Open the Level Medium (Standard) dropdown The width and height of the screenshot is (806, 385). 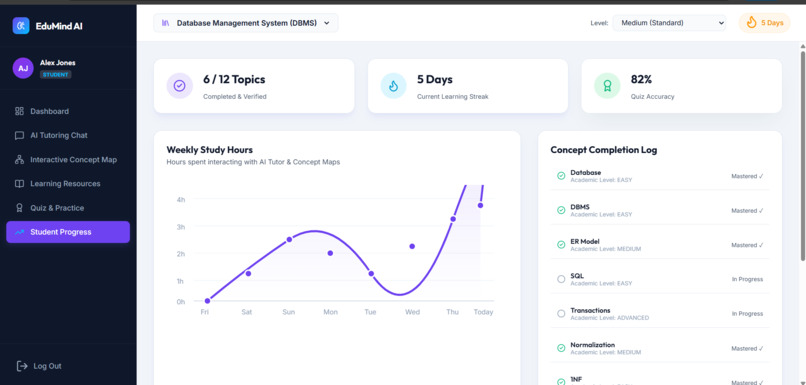point(669,23)
